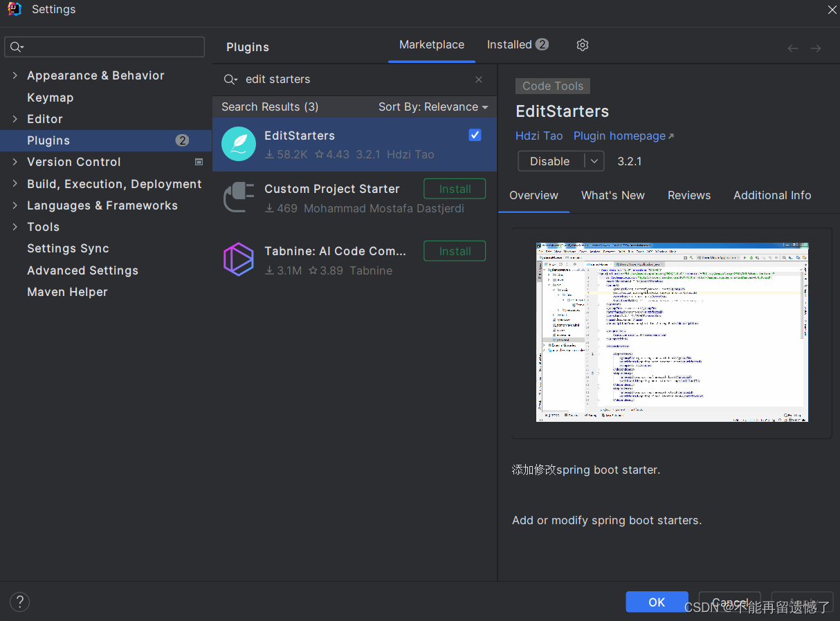Screen dimensions: 840x621
Task: Open the Overview tab
Action: tap(533, 195)
